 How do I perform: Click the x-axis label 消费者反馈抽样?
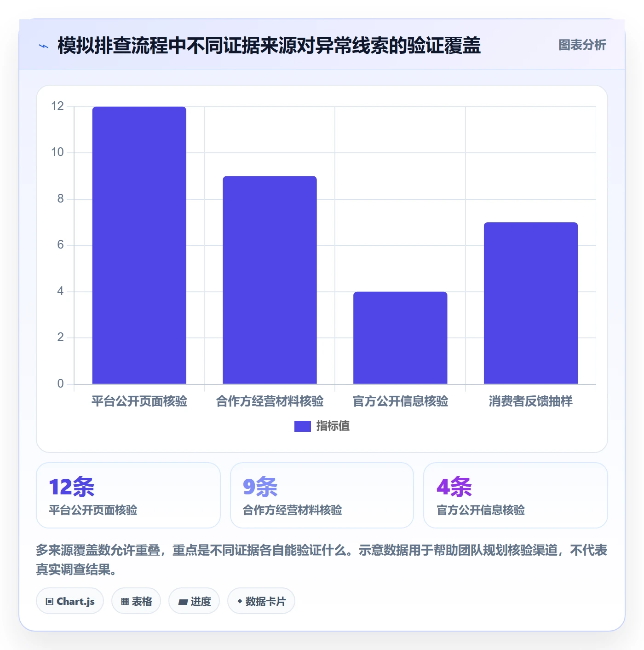[531, 401]
